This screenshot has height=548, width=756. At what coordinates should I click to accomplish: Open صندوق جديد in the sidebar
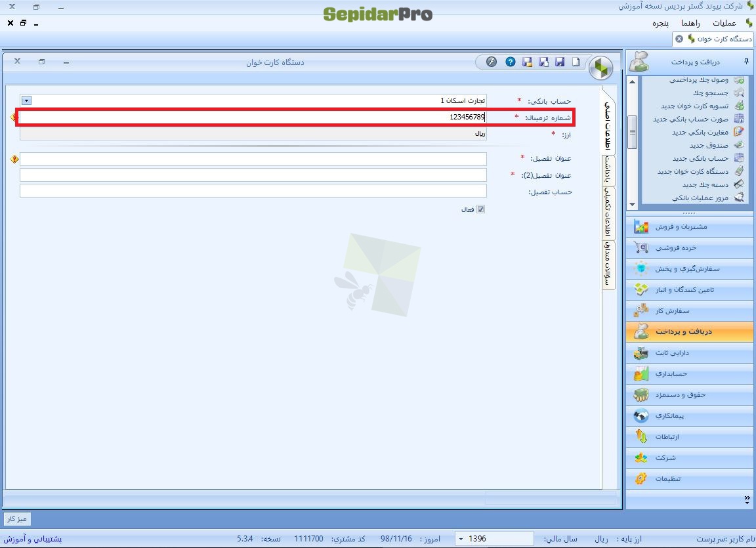[716, 145]
